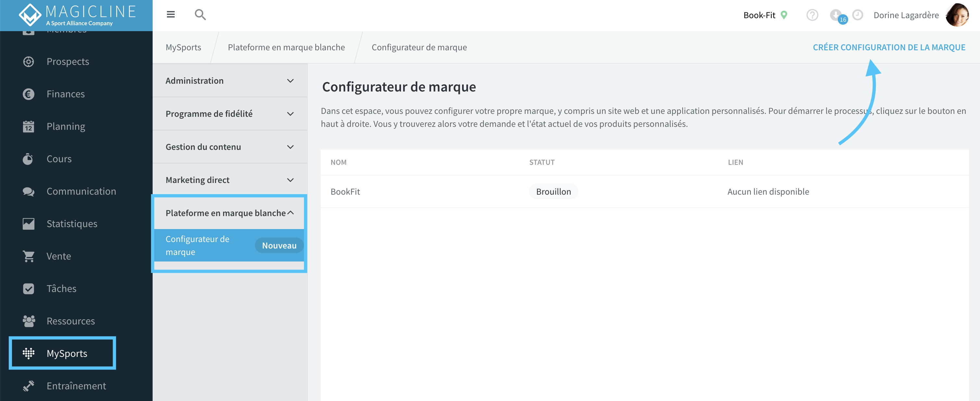980x401 pixels.
Task: Open the help question mark icon
Action: [x=812, y=15]
